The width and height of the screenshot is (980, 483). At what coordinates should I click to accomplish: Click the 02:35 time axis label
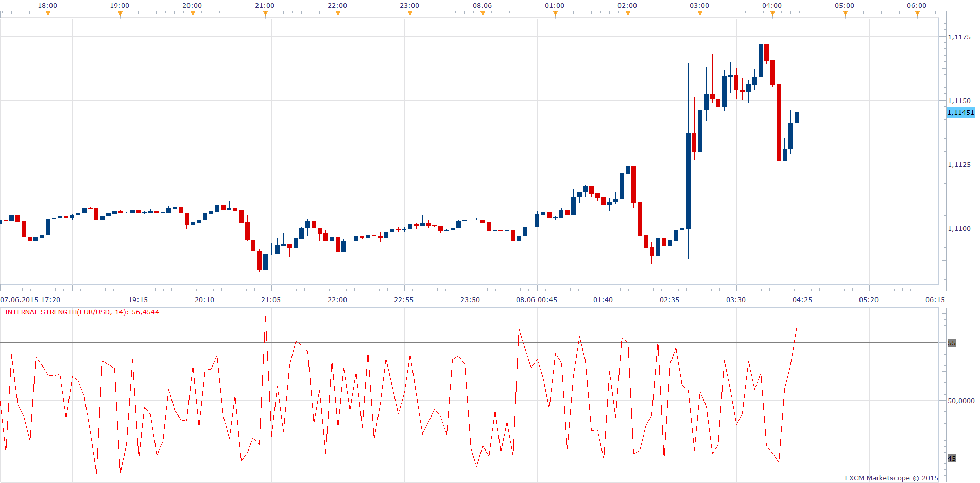(x=669, y=300)
